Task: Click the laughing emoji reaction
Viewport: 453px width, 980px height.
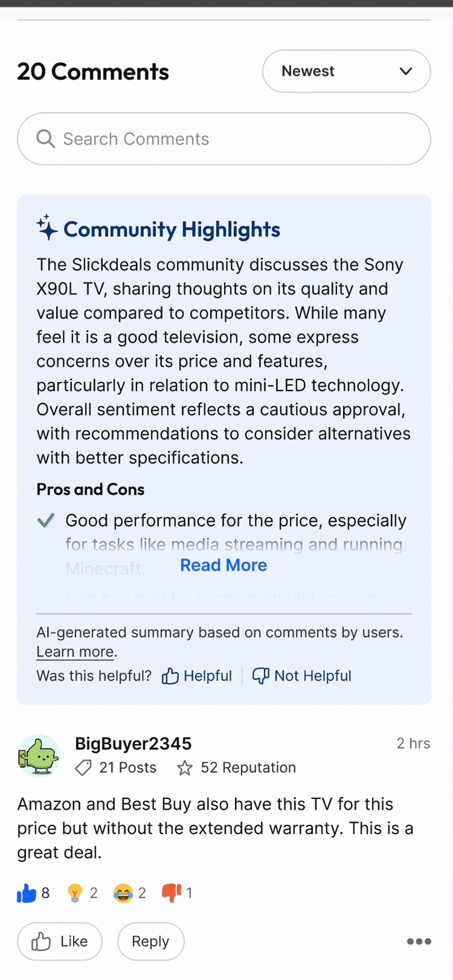Action: [x=123, y=893]
